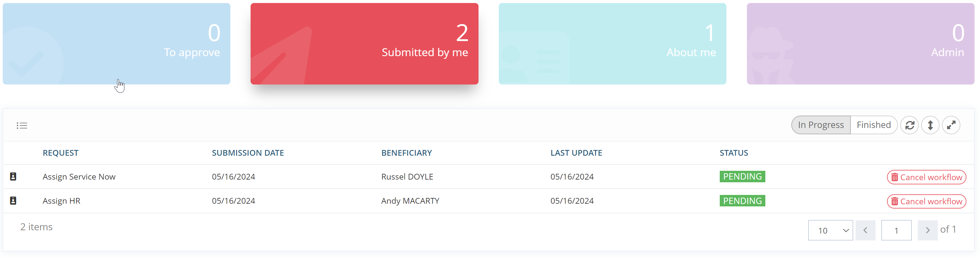Click the refresh icon button
The width and height of the screenshot is (980, 258).
pyautogui.click(x=909, y=125)
